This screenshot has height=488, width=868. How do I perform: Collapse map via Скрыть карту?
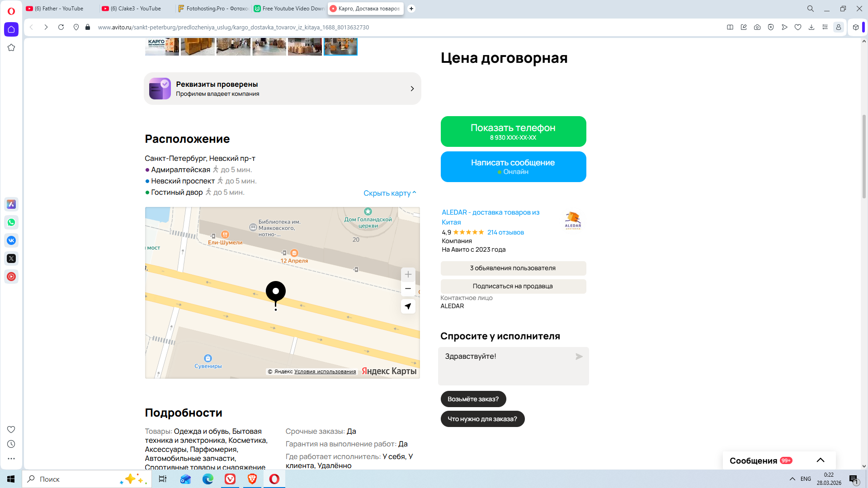pyautogui.click(x=389, y=193)
